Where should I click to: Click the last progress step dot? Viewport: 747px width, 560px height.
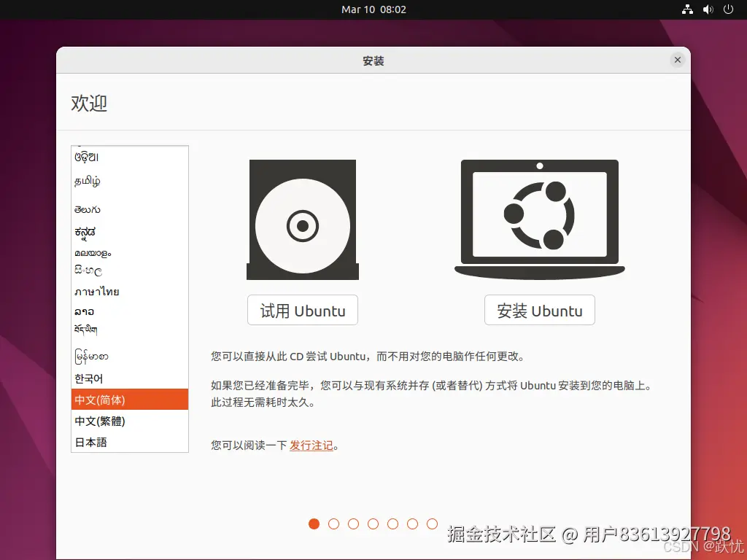(x=432, y=524)
